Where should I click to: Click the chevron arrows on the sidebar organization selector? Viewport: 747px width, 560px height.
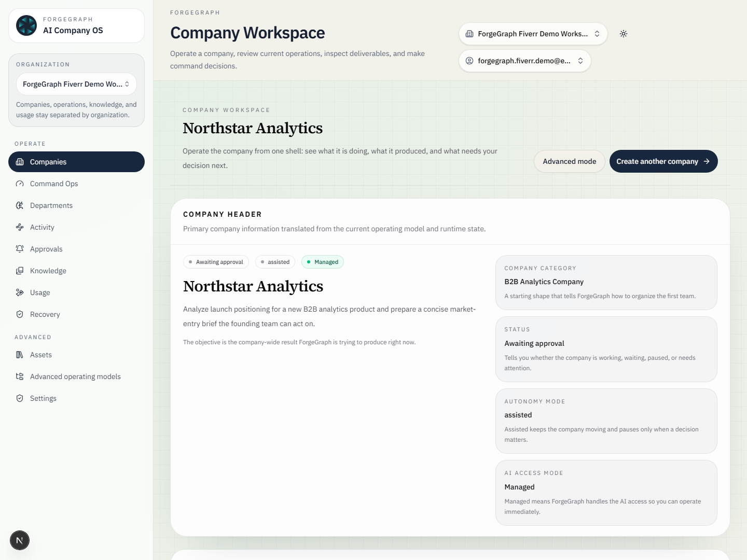pos(127,84)
